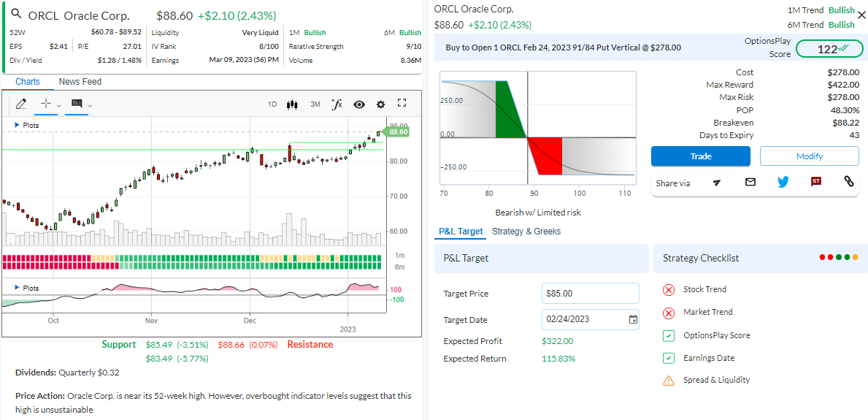The width and height of the screenshot is (868, 420).
Task: Click the 88.60 current price label on chart
Action: pyautogui.click(x=399, y=132)
